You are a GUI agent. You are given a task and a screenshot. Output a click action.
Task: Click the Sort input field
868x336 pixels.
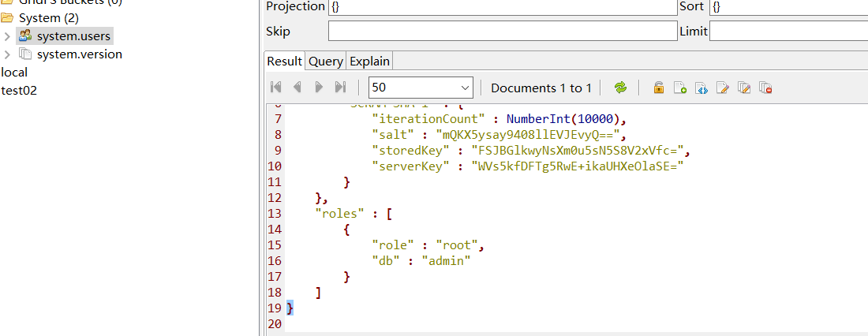[789, 6]
